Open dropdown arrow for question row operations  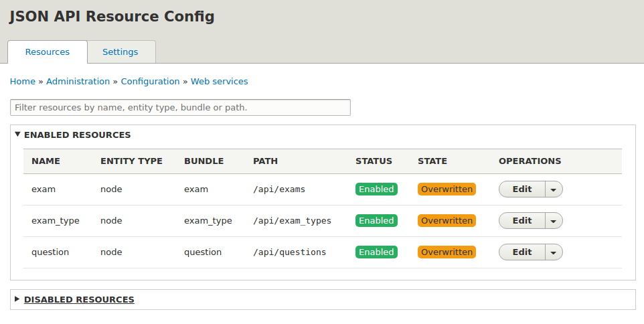(554, 252)
